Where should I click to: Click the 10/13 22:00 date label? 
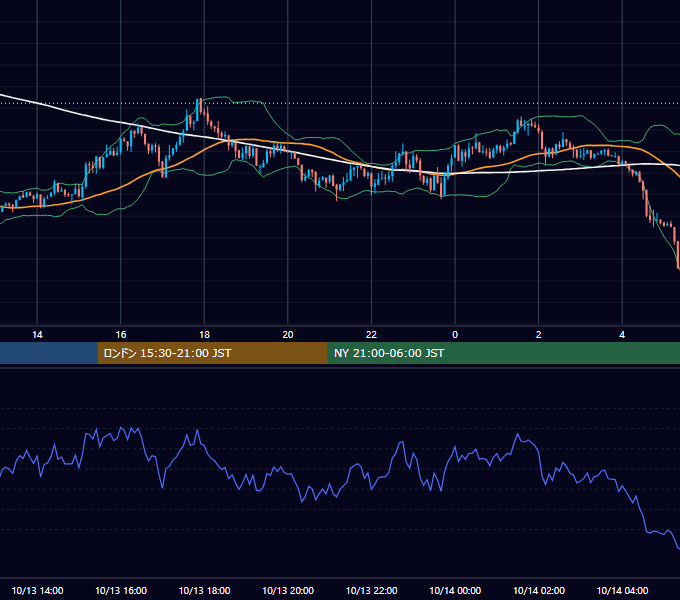coord(372,590)
